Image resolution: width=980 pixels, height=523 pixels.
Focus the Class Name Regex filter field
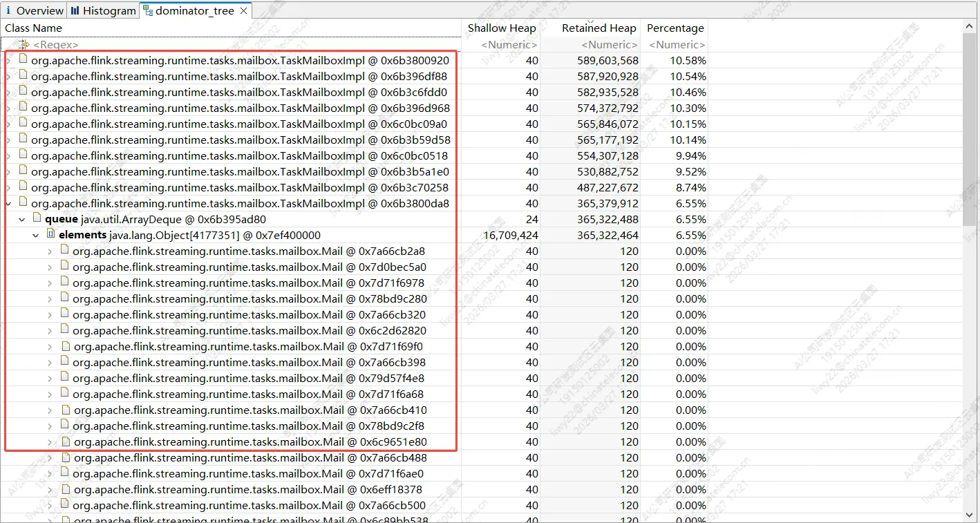231,44
